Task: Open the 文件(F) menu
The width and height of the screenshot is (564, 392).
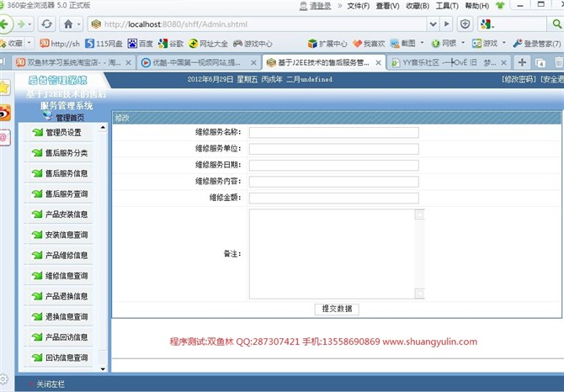Action: point(359,6)
